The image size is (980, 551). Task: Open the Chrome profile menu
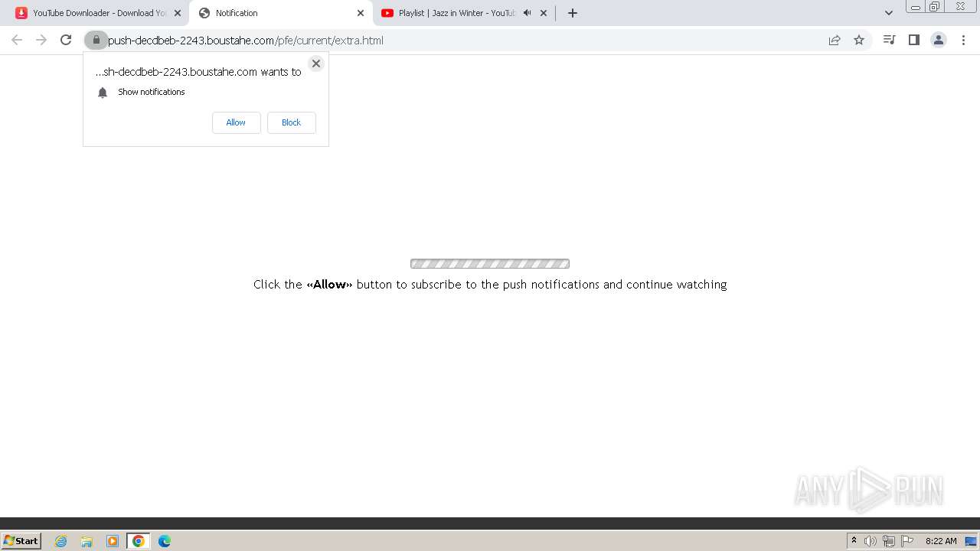click(x=939, y=40)
